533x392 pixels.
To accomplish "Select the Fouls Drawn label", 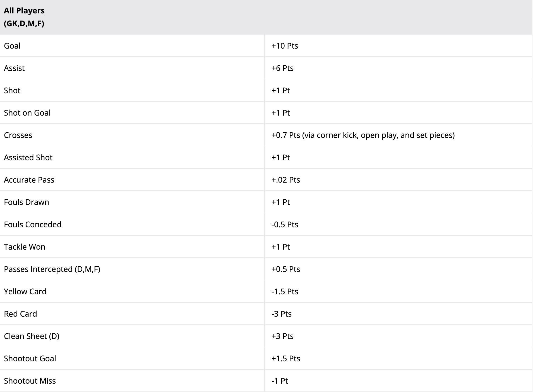I will click(x=27, y=202).
